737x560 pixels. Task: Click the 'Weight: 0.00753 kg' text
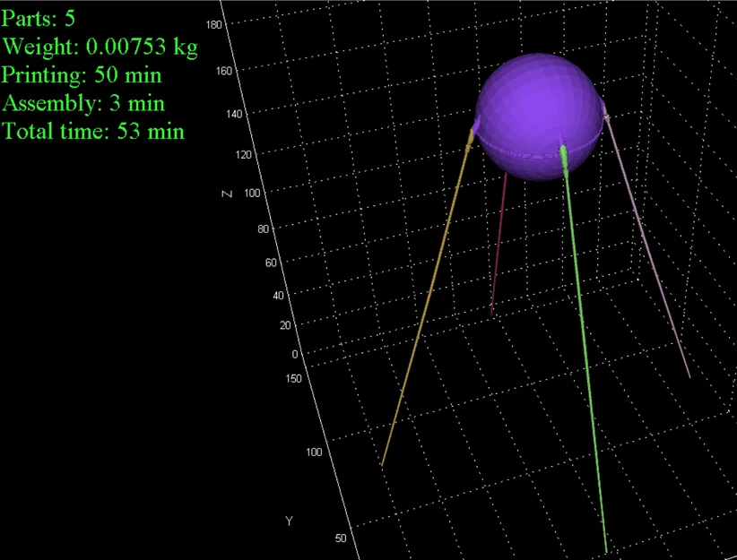(100, 47)
